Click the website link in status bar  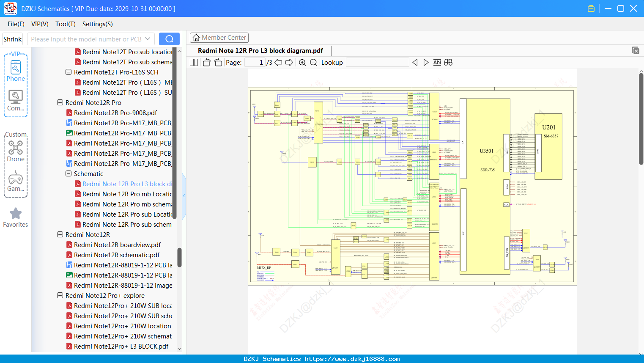coord(352,359)
